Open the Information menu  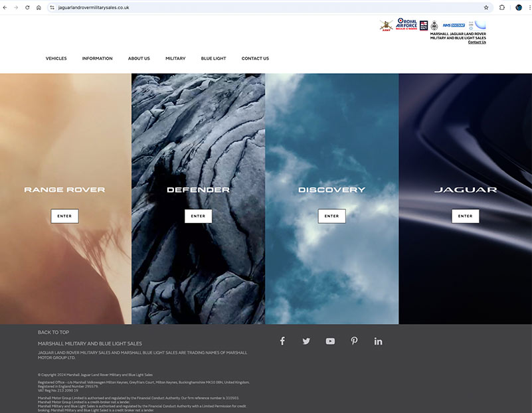coord(98,58)
